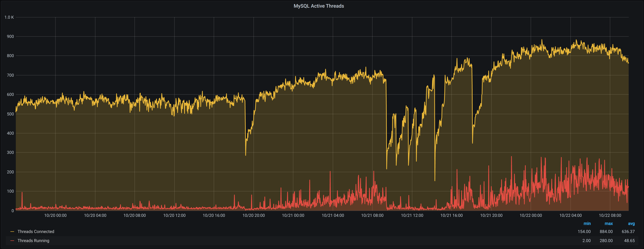This screenshot has width=644, height=249.
Task: Click the 10/22 04:00 time axis label
Action: (x=570, y=215)
